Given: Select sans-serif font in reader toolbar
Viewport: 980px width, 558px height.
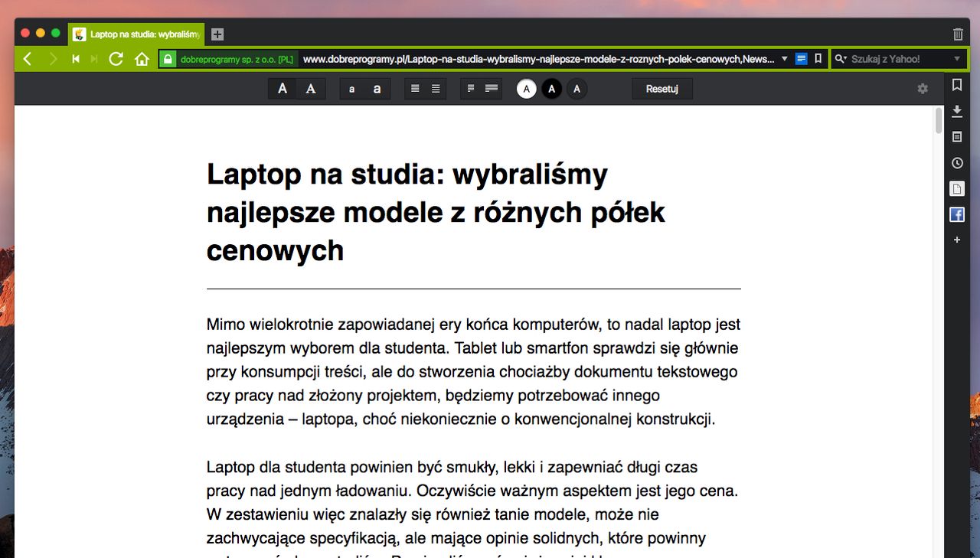Looking at the screenshot, I should [283, 89].
